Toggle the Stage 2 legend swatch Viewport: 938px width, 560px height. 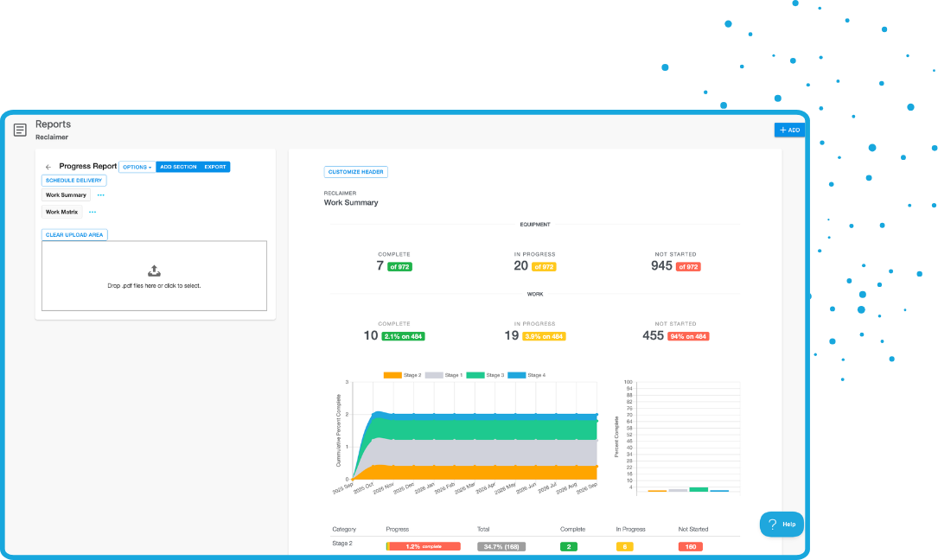(x=392, y=375)
